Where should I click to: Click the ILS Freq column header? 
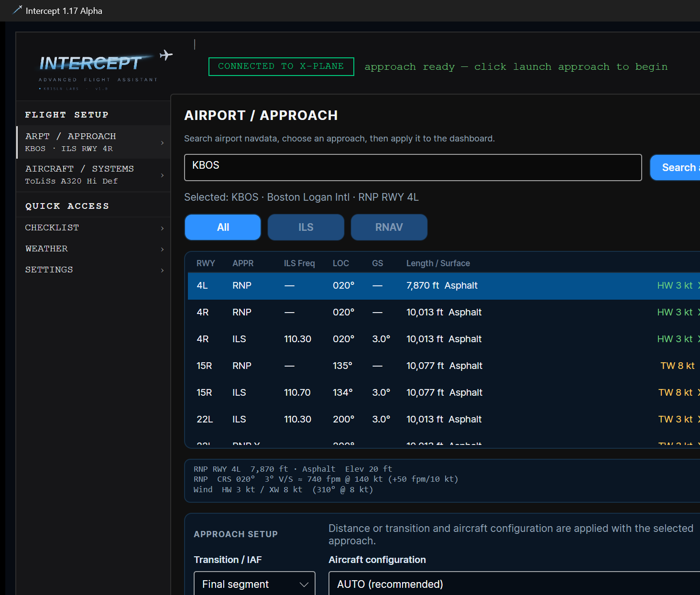pos(299,263)
